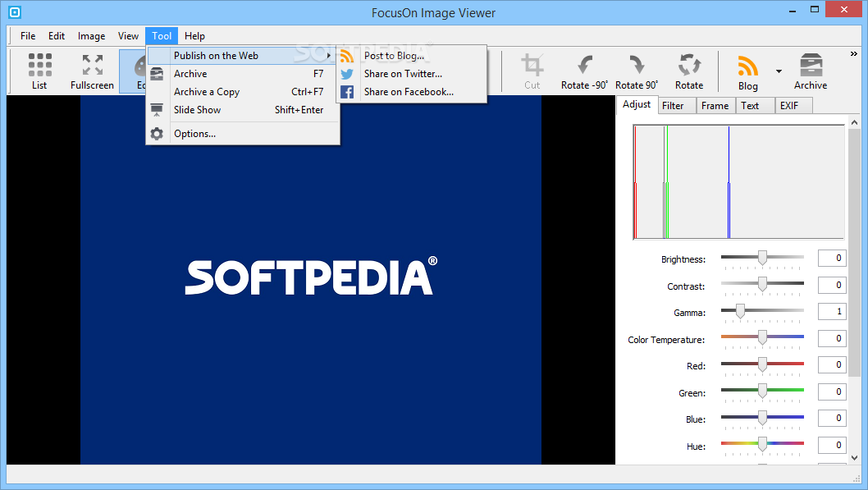This screenshot has height=490, width=868.
Task: Click the Facebook icon in submenu
Action: coord(347,92)
